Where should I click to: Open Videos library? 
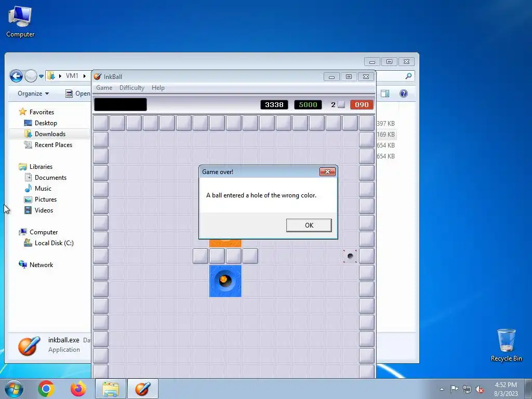point(44,210)
